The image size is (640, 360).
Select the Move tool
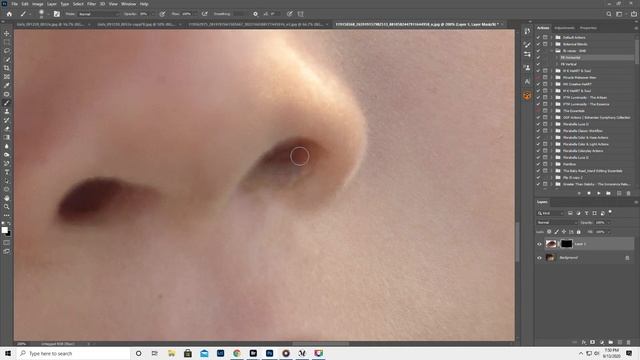7,33
